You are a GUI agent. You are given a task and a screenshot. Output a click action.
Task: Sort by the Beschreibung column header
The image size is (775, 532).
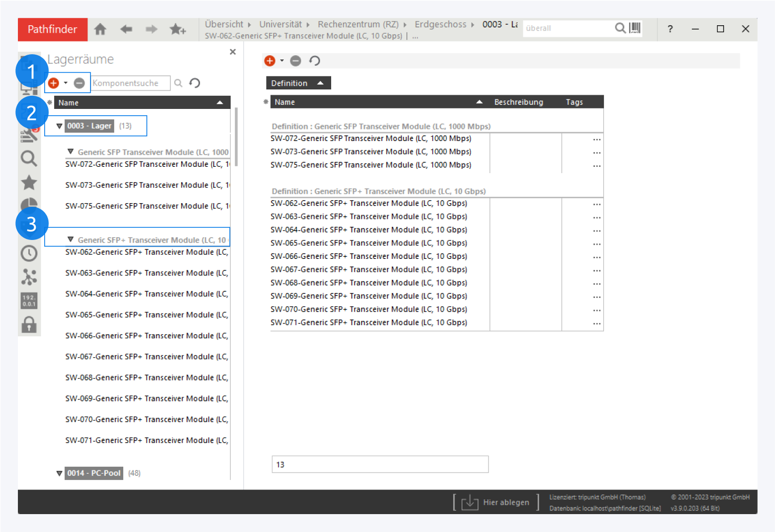tap(518, 102)
